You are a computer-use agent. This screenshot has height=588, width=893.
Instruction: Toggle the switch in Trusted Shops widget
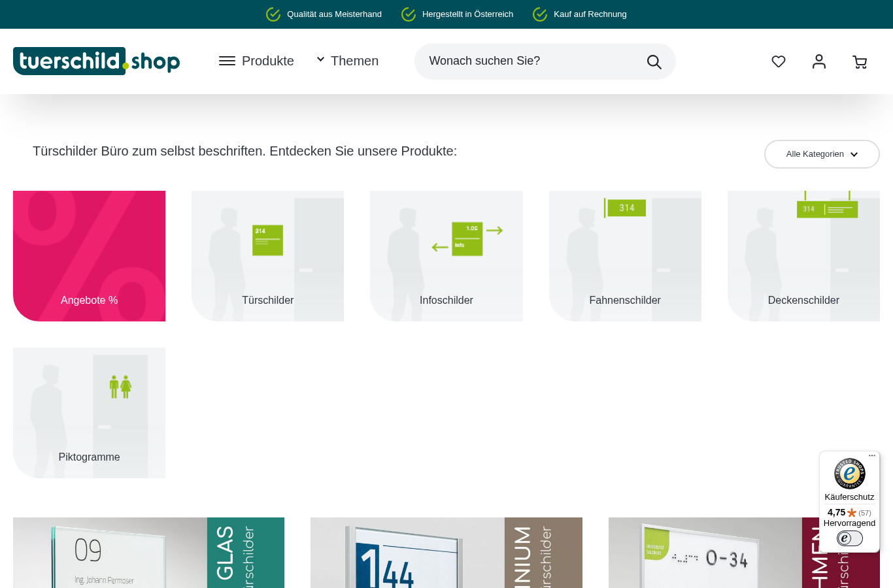[x=849, y=538]
